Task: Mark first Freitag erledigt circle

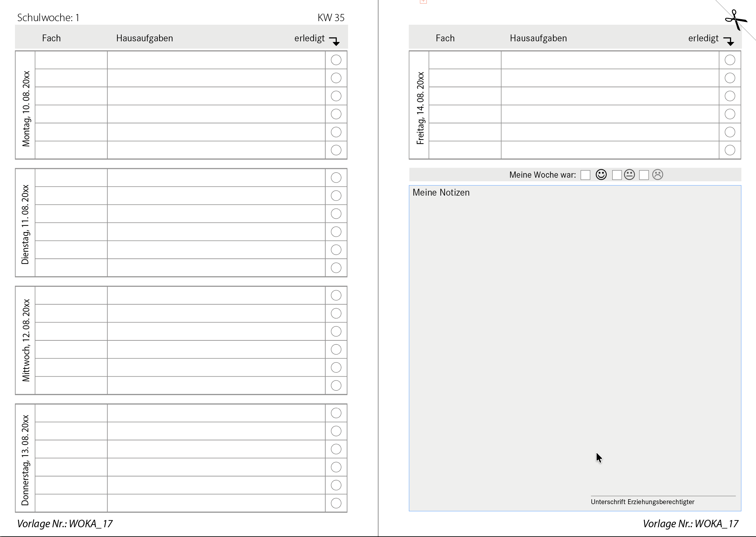Action: pos(730,60)
